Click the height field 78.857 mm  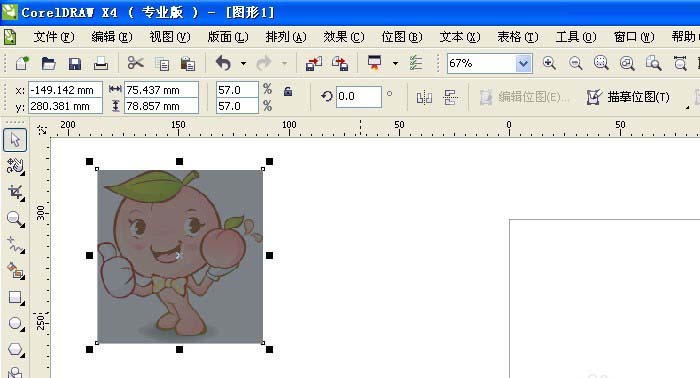coord(161,106)
